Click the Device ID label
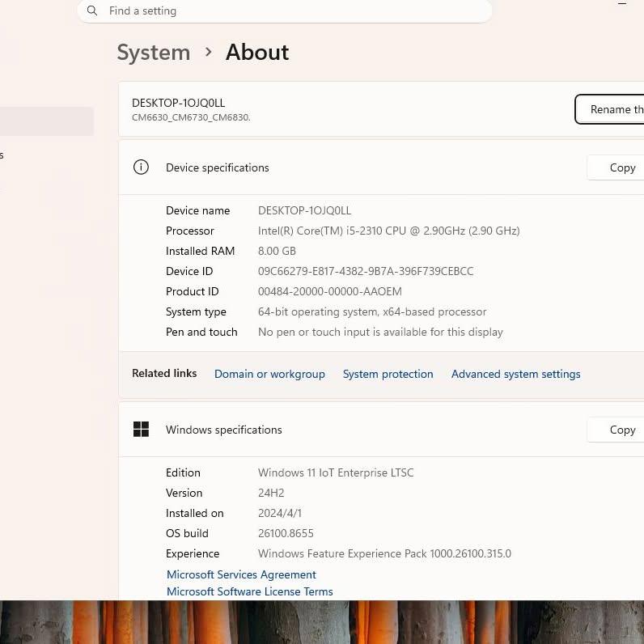This screenshot has height=644, width=644. point(189,271)
